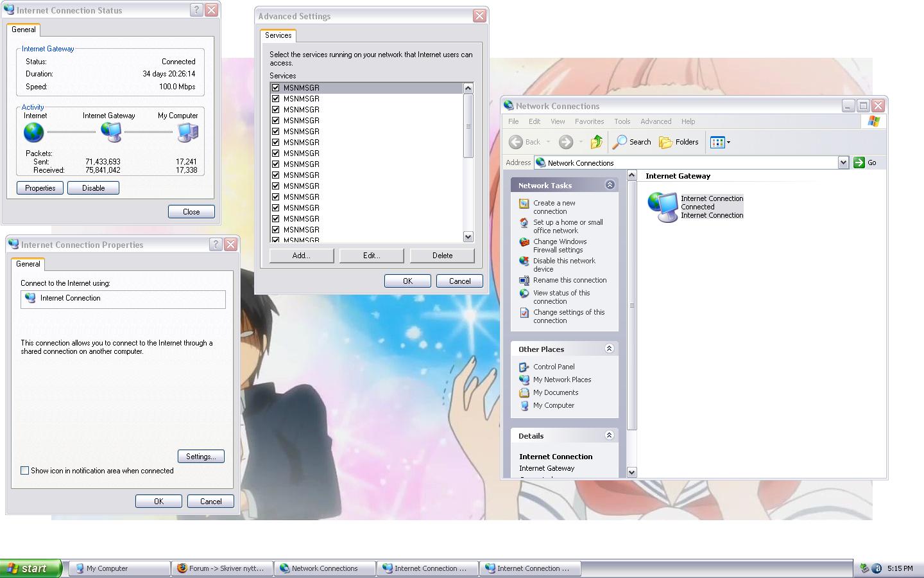924x578 pixels.
Task: Open the File menu in Network Connections
Action: 513,121
